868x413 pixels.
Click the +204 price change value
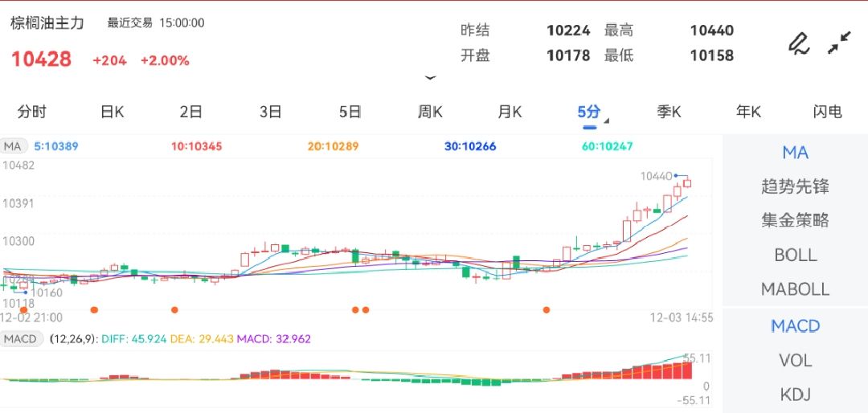(x=109, y=61)
